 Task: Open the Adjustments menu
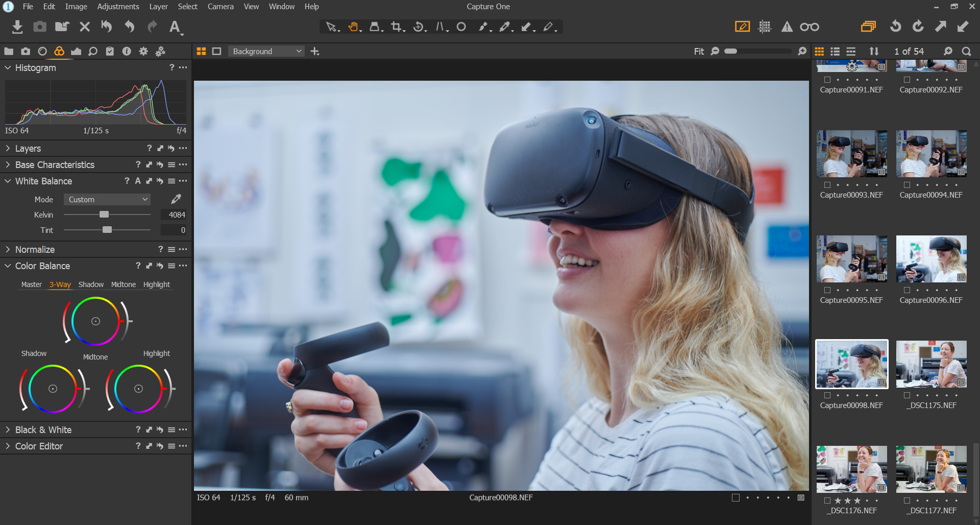[x=118, y=7]
